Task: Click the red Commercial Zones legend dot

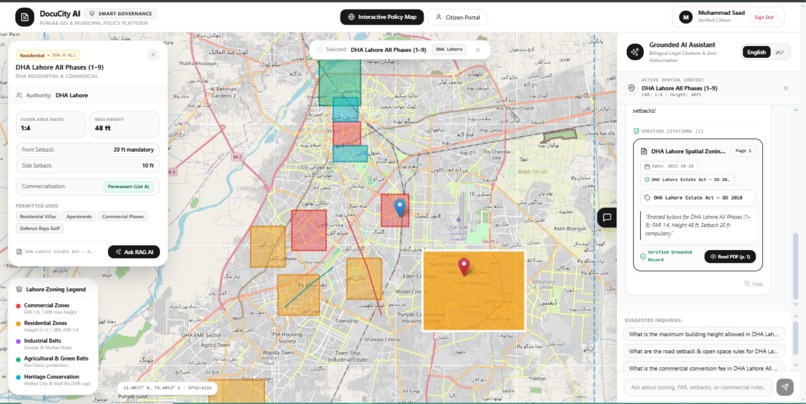Action: coord(19,306)
